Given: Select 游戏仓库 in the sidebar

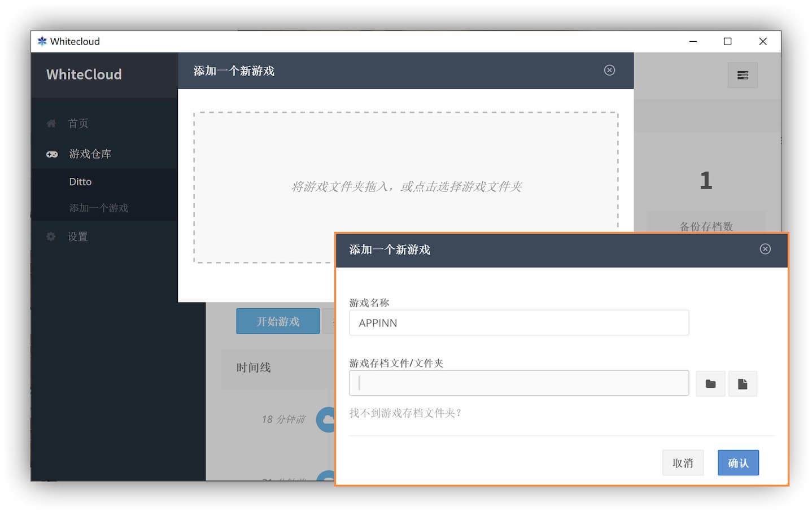Looking at the screenshot, I should coord(90,154).
